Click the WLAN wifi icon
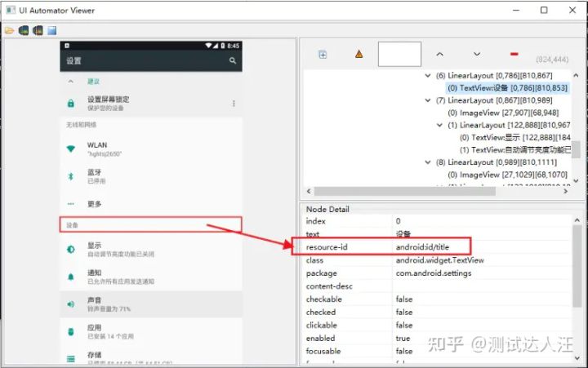The height and width of the screenshot is (368, 588). pyautogui.click(x=70, y=149)
